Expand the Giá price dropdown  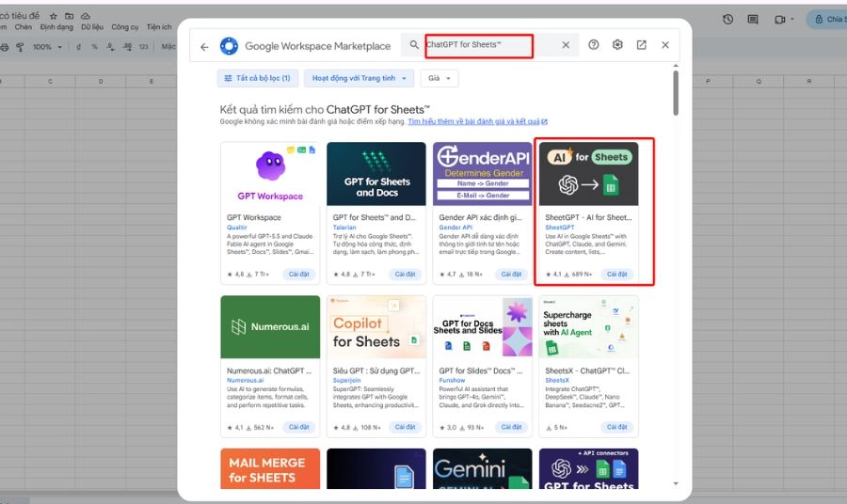coord(439,78)
